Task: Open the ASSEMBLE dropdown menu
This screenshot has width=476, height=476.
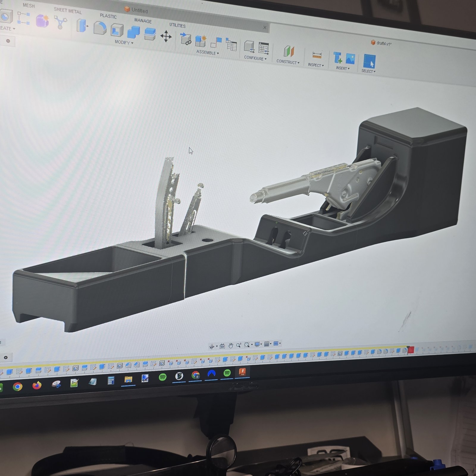Action: tap(207, 52)
